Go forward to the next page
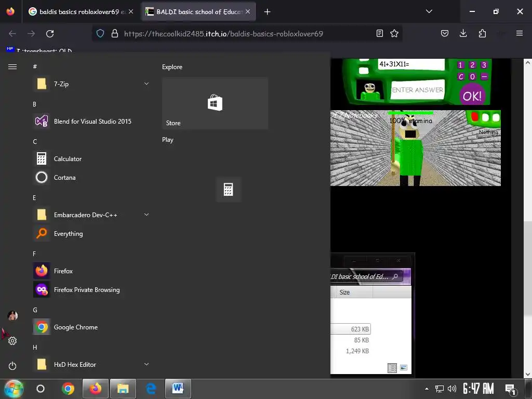Screen dimensions: 532x399 [x=31, y=34]
